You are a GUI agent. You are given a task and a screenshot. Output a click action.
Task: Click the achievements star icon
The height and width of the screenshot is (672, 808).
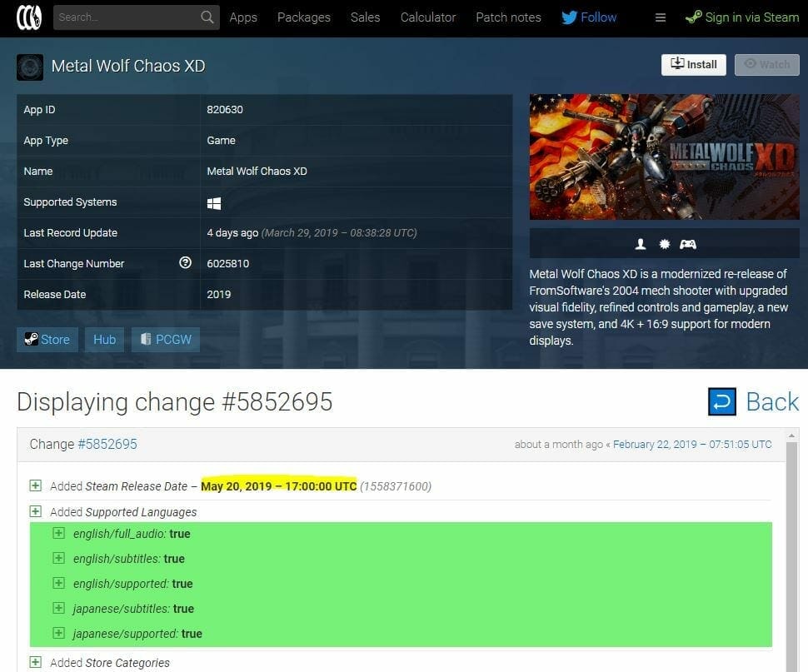tap(664, 244)
